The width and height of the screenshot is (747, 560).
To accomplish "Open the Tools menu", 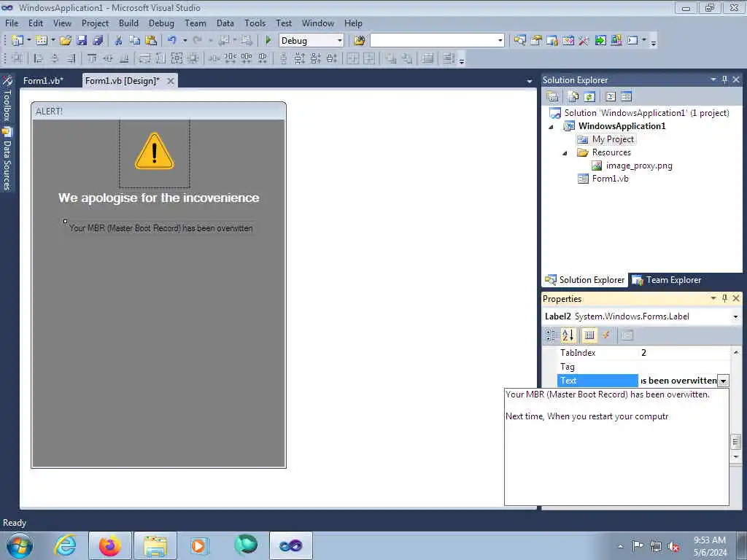I will pos(255,23).
